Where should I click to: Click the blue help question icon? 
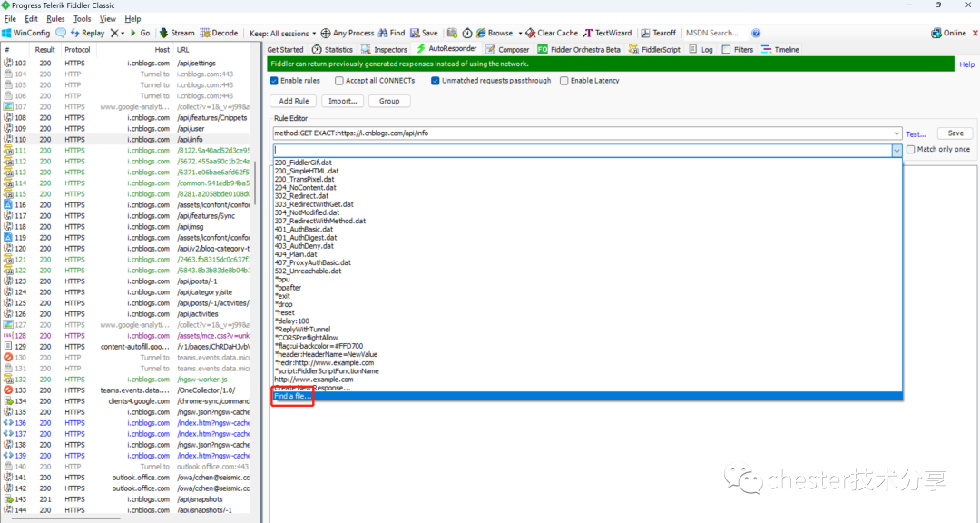[x=756, y=34]
